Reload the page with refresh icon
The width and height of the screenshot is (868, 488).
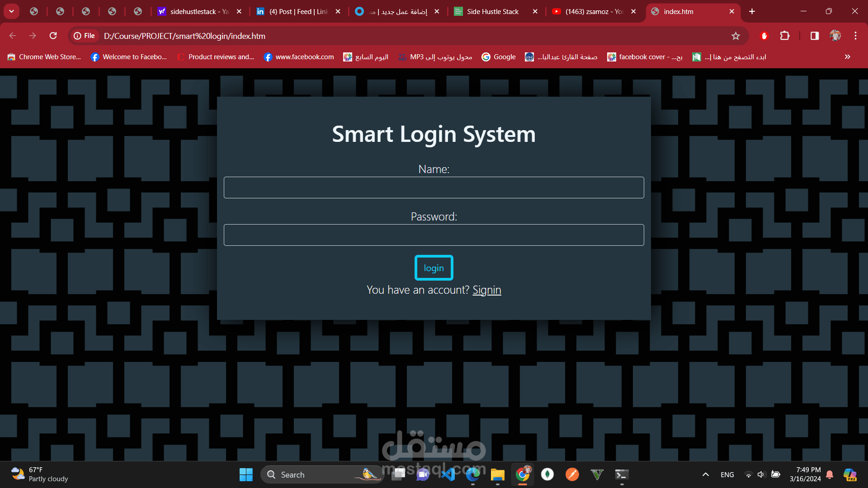click(53, 36)
